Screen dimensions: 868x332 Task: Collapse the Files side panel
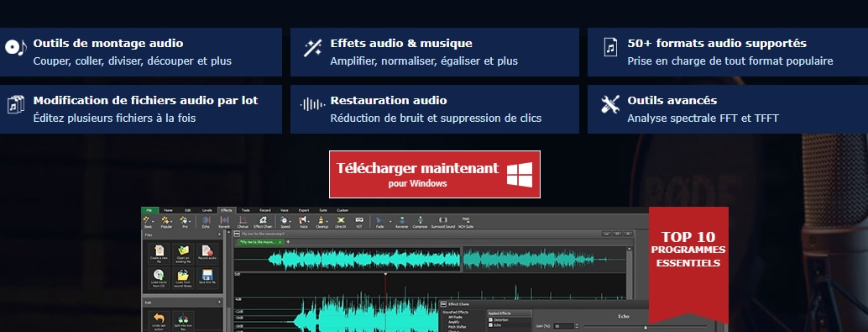pos(220,235)
